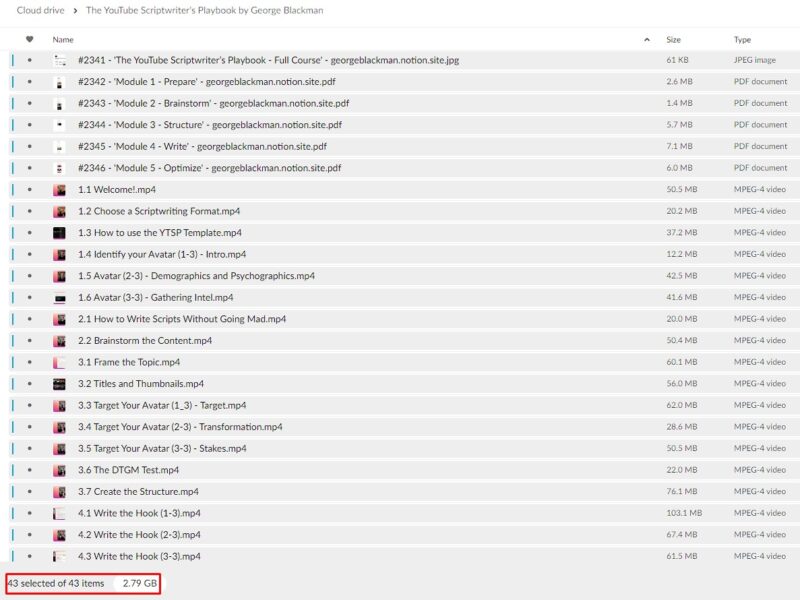Screen dimensions: 800x600
Task: Sort files by the Type column header
Action: (x=742, y=40)
